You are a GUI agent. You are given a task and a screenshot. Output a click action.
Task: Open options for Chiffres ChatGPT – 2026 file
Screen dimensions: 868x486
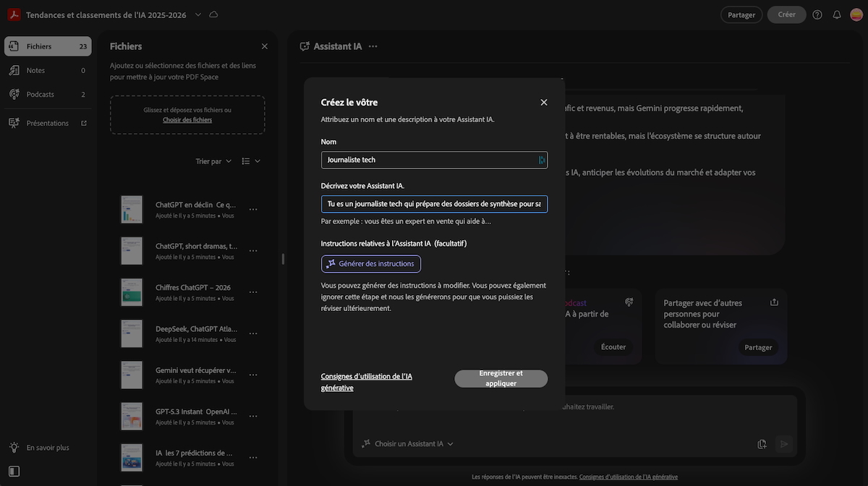click(x=253, y=292)
